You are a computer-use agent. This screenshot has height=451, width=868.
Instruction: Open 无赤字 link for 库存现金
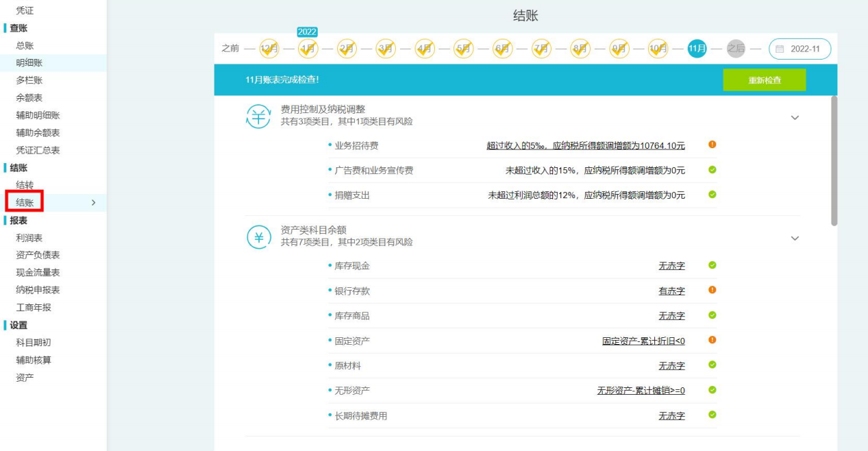672,266
